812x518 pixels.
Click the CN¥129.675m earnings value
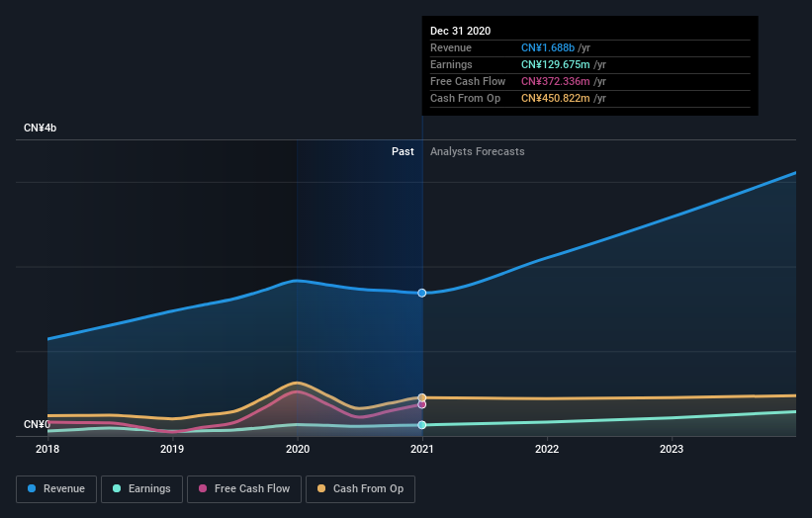pyautogui.click(x=556, y=64)
